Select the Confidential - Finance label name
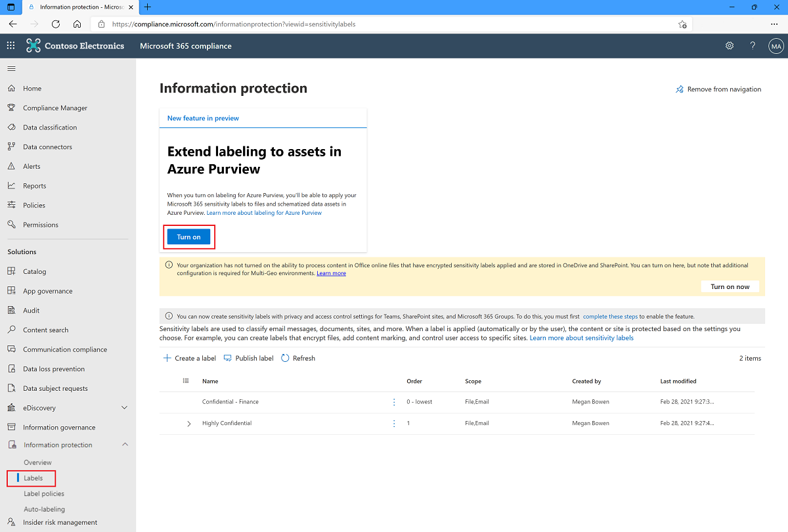The height and width of the screenshot is (532, 788). (x=230, y=402)
